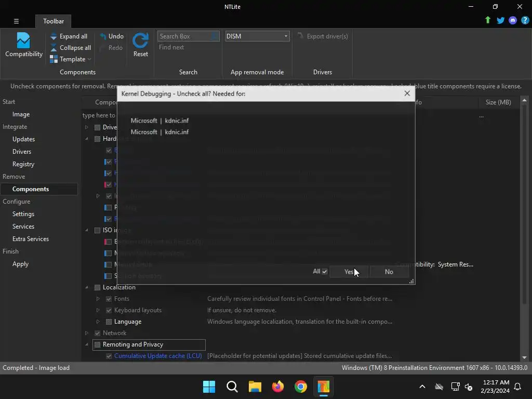Collapse the ISO image group
Screen dimensions: 532x399
[x=87, y=230]
